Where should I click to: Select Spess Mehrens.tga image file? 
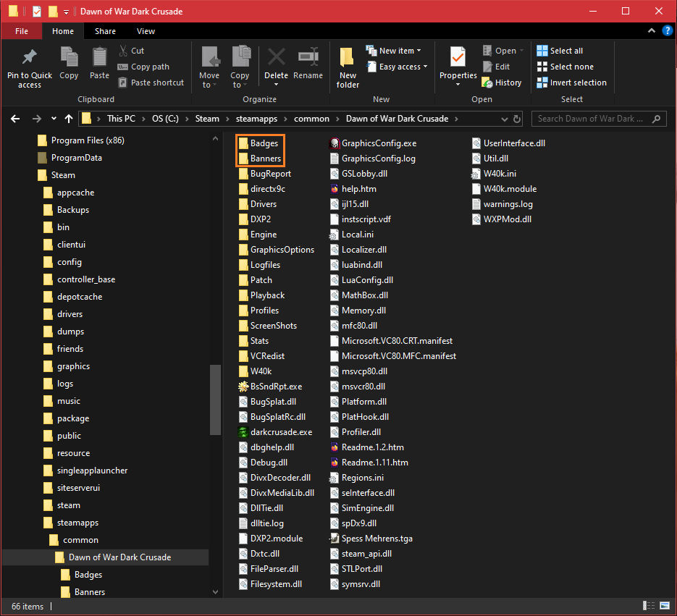371,539
